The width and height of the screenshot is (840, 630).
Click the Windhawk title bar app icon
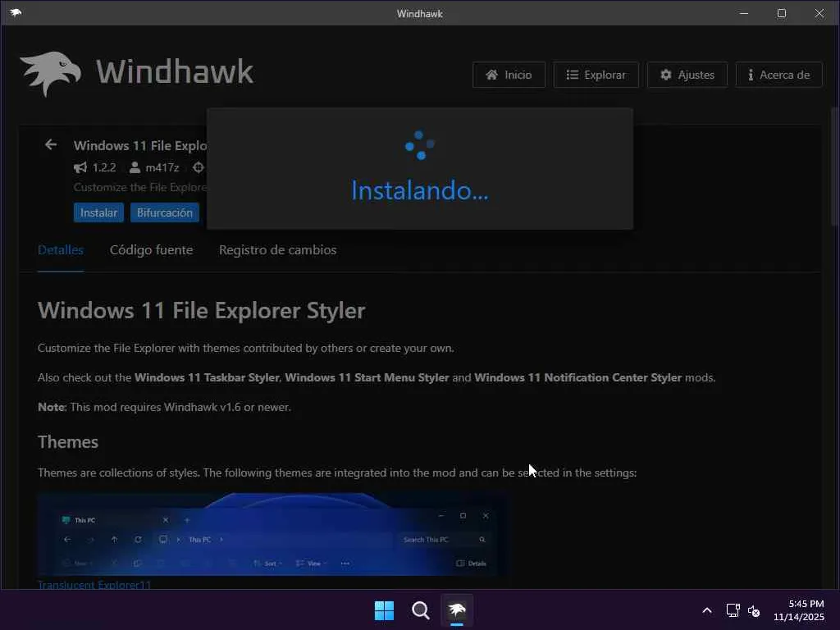coord(16,13)
